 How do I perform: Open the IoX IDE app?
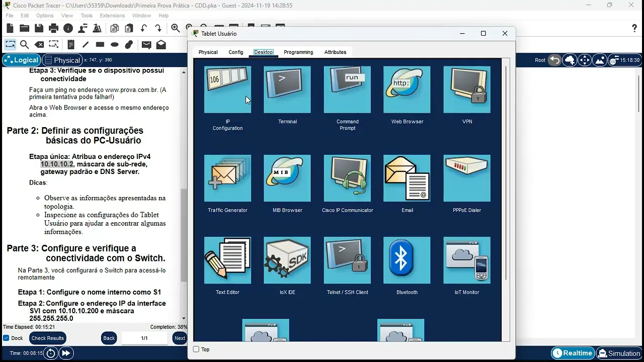(287, 260)
